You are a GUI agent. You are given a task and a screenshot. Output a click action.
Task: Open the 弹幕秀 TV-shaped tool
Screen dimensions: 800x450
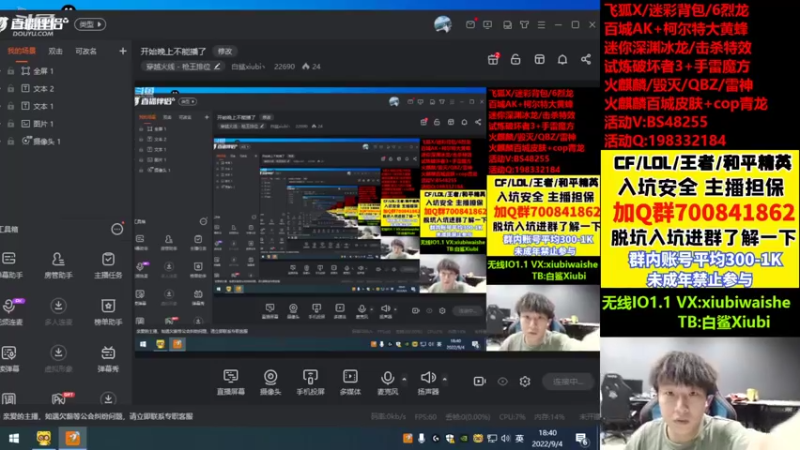pyautogui.click(x=108, y=358)
